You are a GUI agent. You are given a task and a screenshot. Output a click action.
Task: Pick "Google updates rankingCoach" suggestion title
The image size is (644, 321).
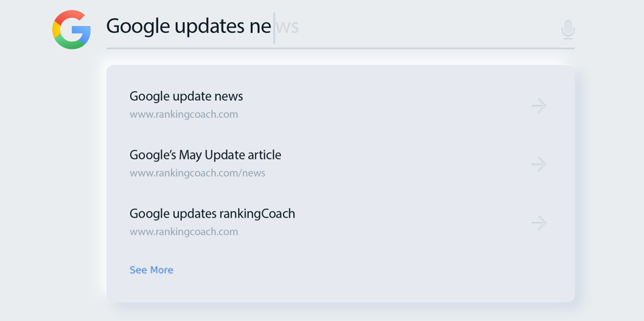(x=212, y=214)
